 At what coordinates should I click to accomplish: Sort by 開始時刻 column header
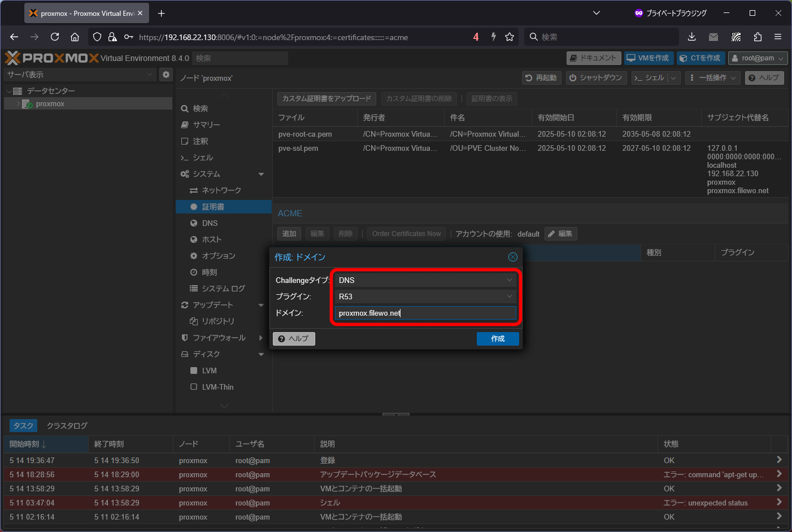coord(46,444)
